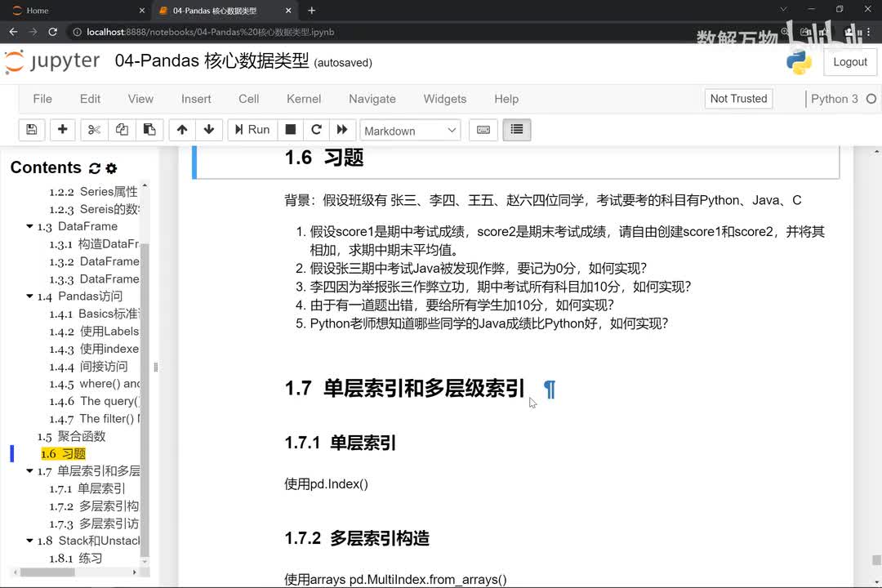Open the Cell menu
Screen dimensions: 882x588
pos(248,99)
